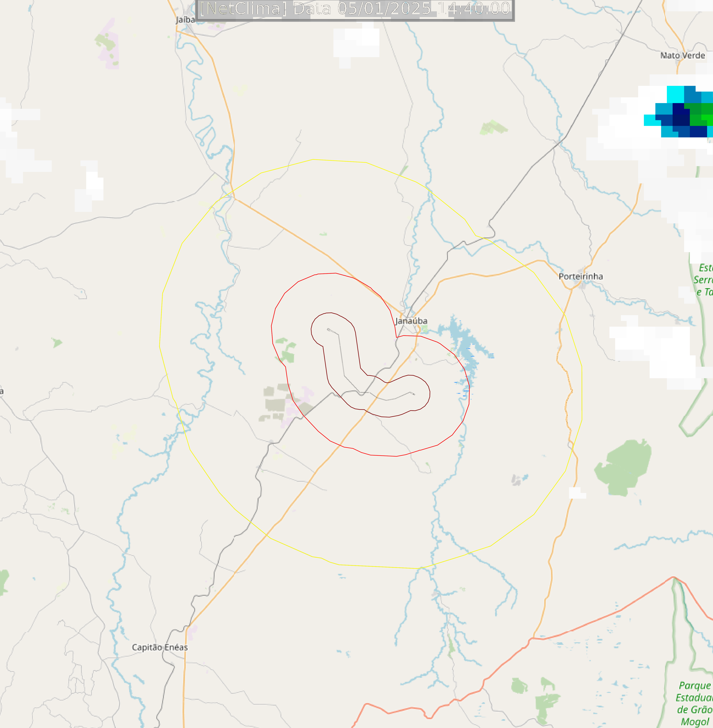Click the Porteirinha town label
713x728 pixels.
coord(581,276)
